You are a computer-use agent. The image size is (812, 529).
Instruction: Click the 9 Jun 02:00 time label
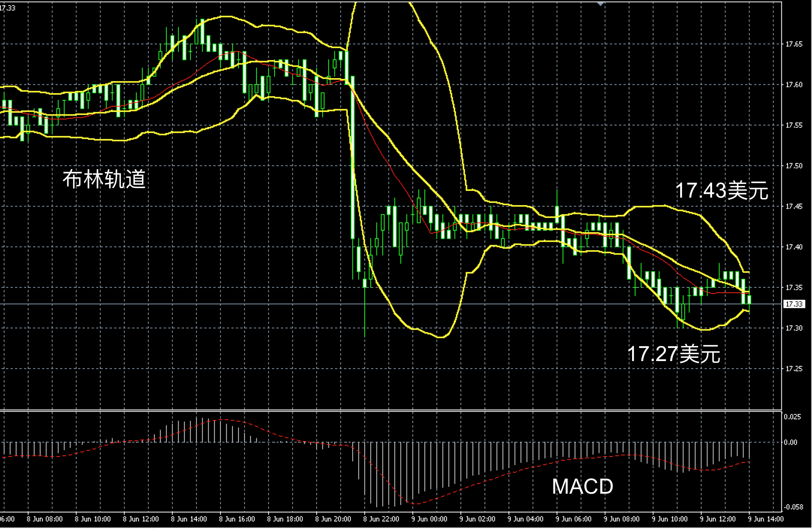(477, 519)
